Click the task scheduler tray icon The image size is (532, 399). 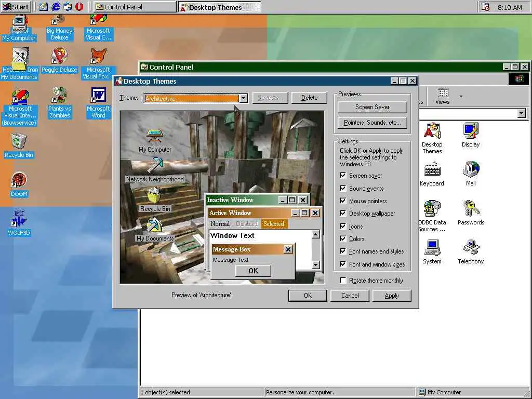click(485, 7)
